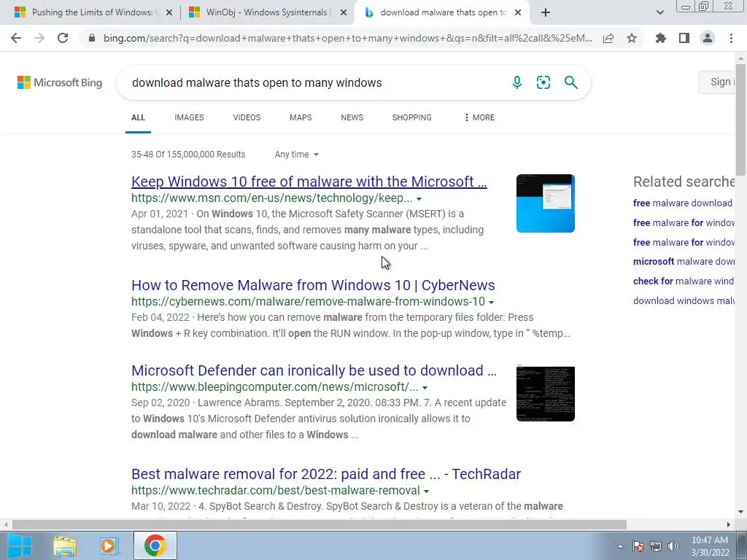The image size is (747, 560).
Task: Open the Any time date filter
Action: pos(296,155)
